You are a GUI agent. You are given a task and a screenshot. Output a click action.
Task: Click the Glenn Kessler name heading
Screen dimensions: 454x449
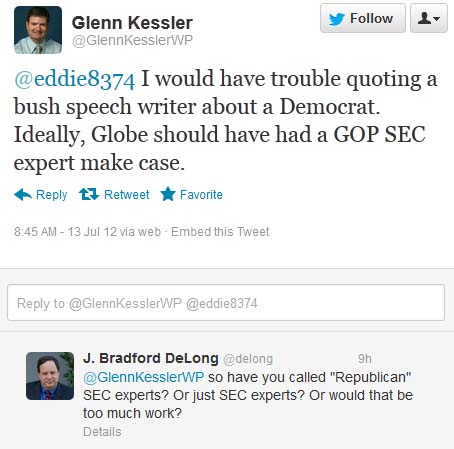point(132,23)
